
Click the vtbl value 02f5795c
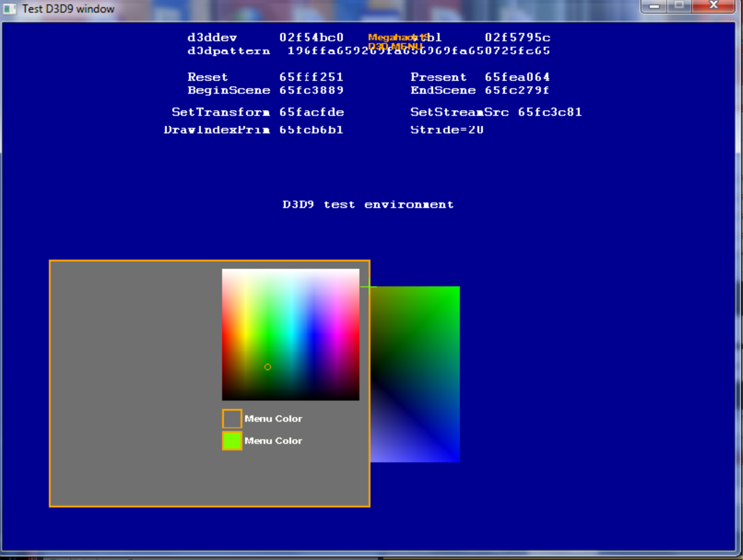(x=517, y=37)
